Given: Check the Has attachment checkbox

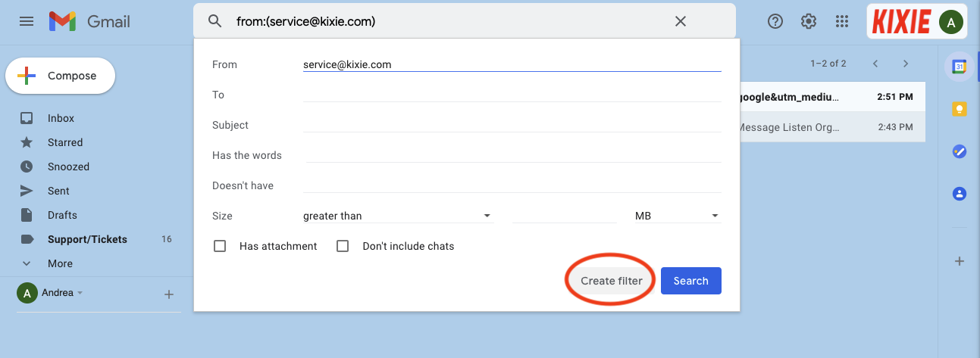Looking at the screenshot, I should (220, 246).
